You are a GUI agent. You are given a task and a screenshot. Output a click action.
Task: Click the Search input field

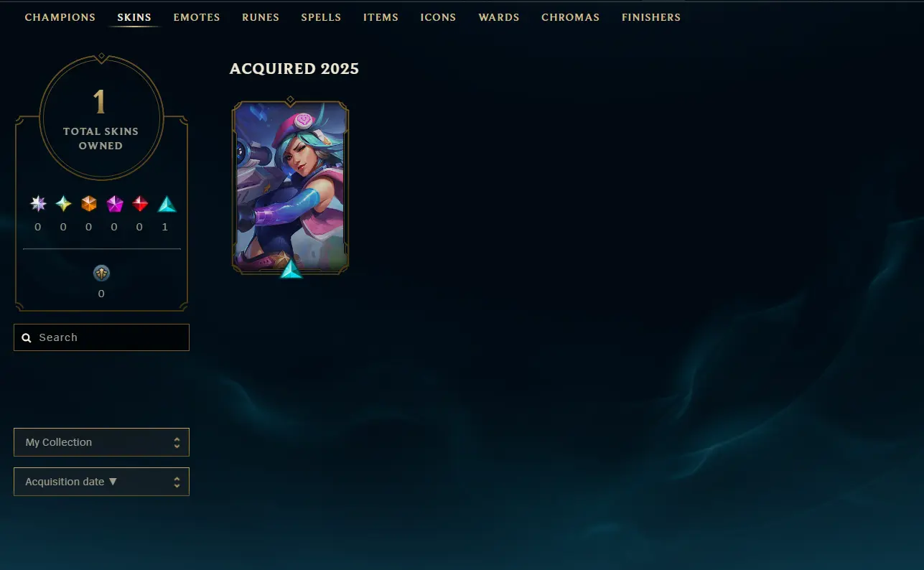click(x=101, y=337)
